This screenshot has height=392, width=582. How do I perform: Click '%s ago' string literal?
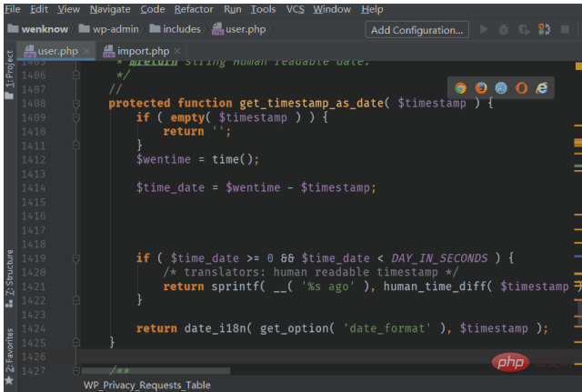click(327, 286)
